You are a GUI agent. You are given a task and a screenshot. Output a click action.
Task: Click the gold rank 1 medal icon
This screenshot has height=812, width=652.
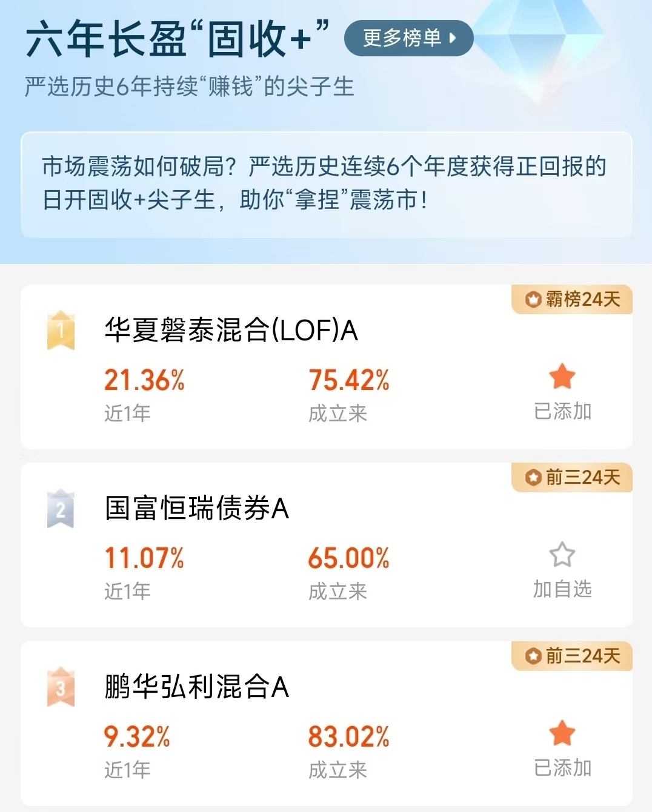(61, 331)
